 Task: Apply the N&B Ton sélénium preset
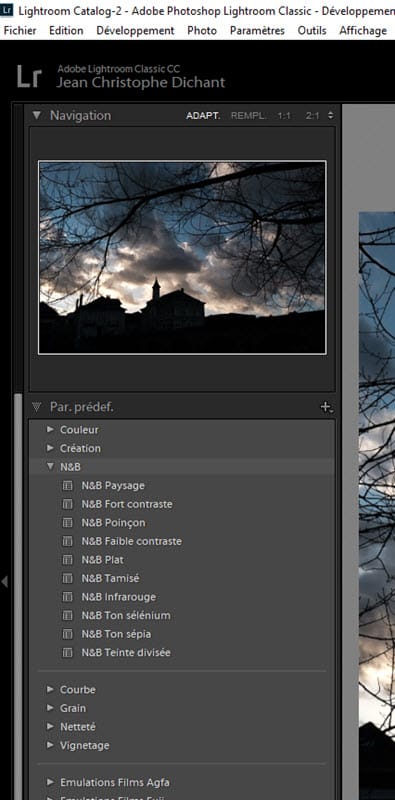click(126, 615)
